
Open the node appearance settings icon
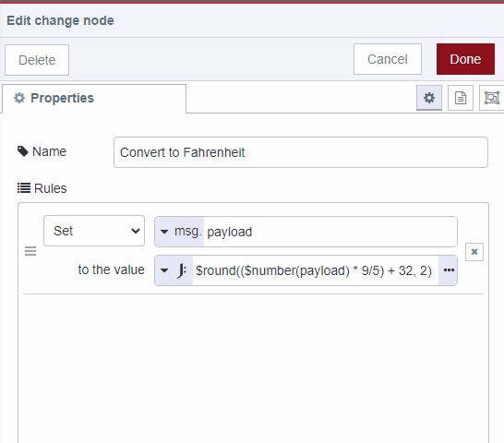491,98
